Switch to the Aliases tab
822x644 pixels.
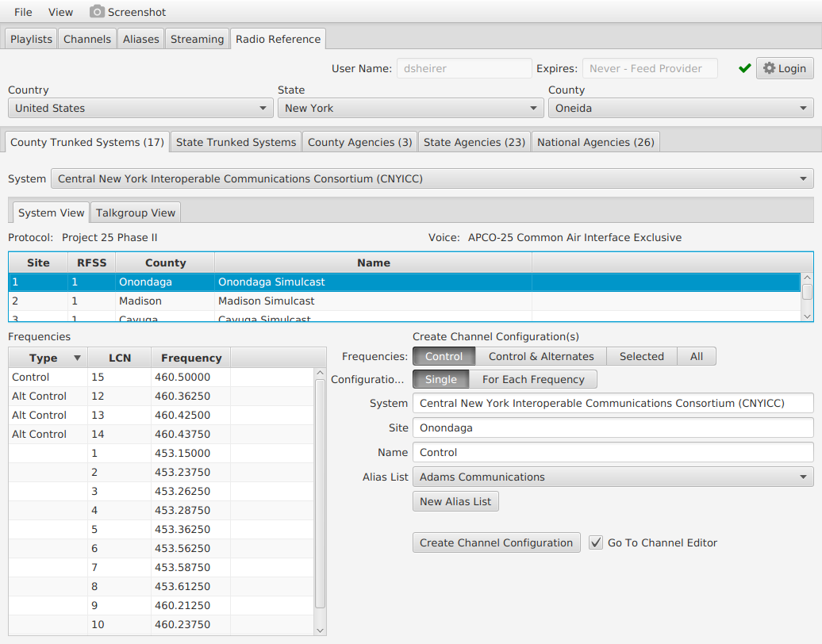[x=140, y=40]
